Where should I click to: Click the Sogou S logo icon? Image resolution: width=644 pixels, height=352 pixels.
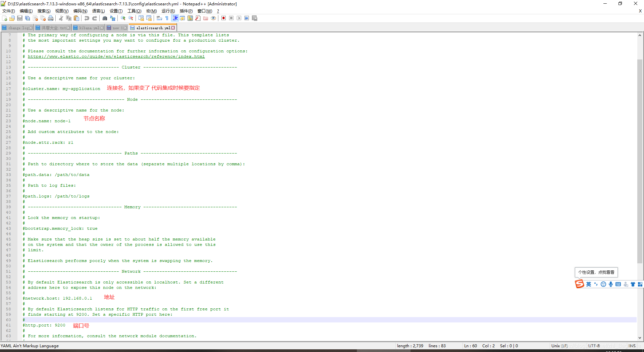tap(580, 284)
